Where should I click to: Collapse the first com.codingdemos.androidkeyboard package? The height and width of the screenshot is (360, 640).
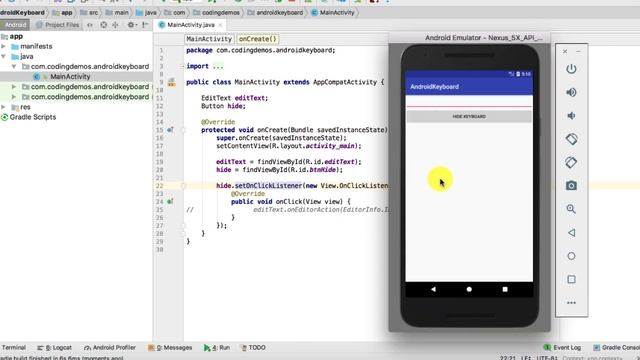[x=14, y=66]
